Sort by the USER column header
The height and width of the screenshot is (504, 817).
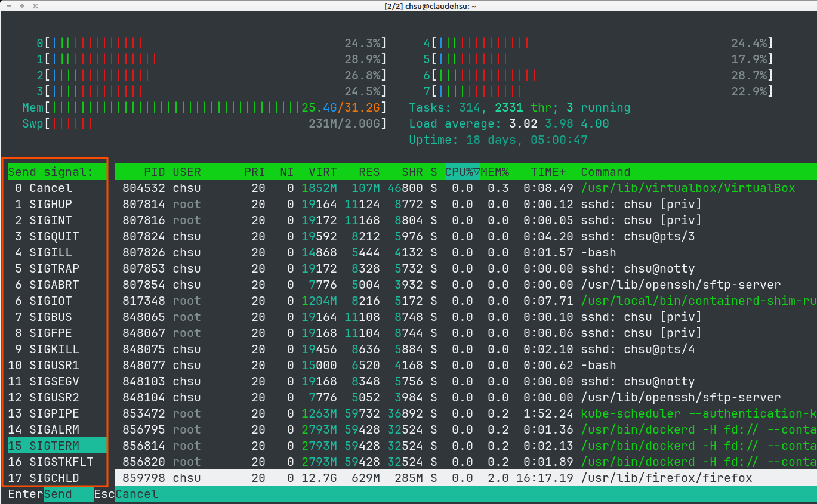[x=187, y=172]
